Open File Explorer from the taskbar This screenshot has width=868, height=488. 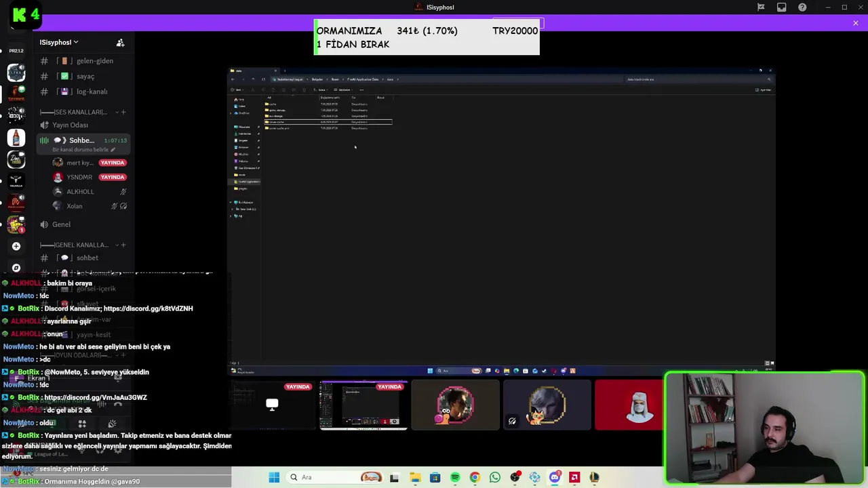pyautogui.click(x=415, y=477)
